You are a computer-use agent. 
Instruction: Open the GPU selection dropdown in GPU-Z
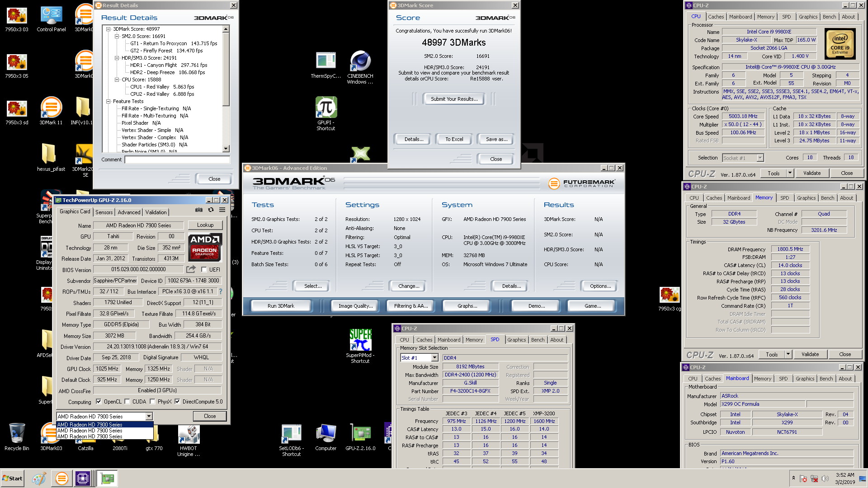click(149, 417)
